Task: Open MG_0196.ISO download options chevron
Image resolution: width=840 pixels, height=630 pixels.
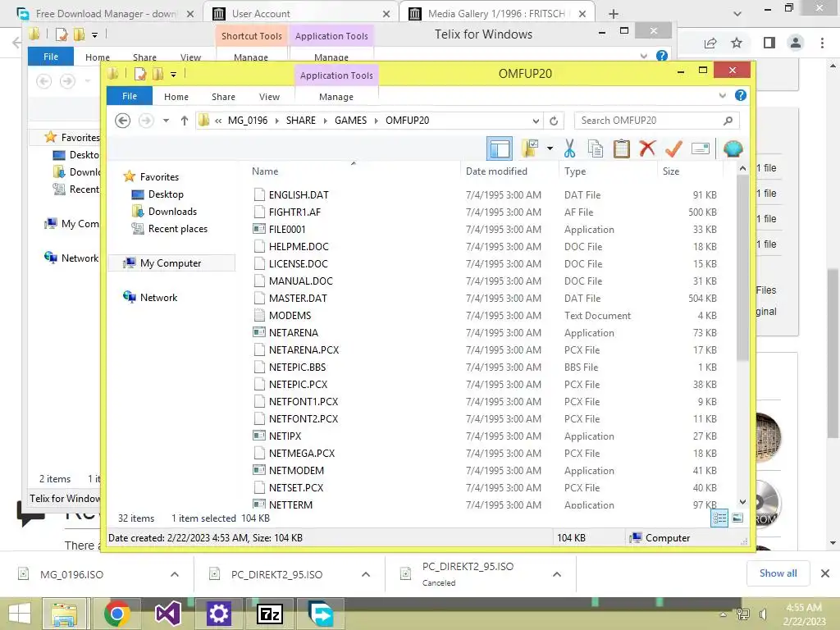Action: [x=175, y=574]
